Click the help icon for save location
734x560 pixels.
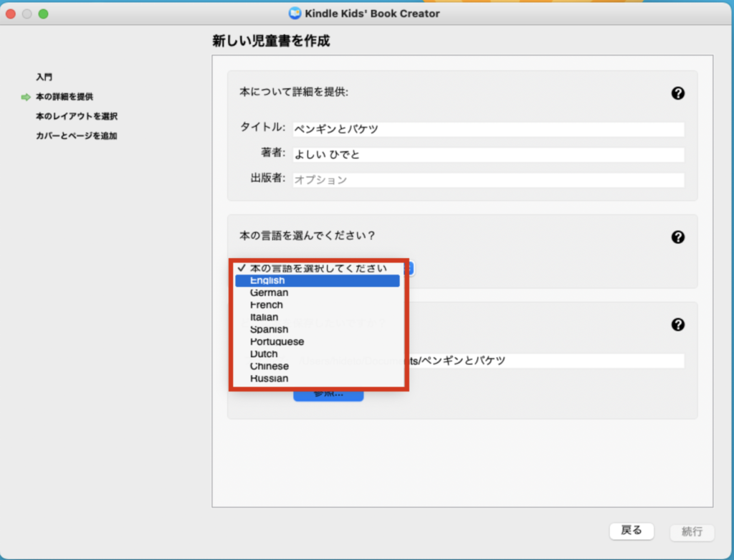(x=677, y=325)
